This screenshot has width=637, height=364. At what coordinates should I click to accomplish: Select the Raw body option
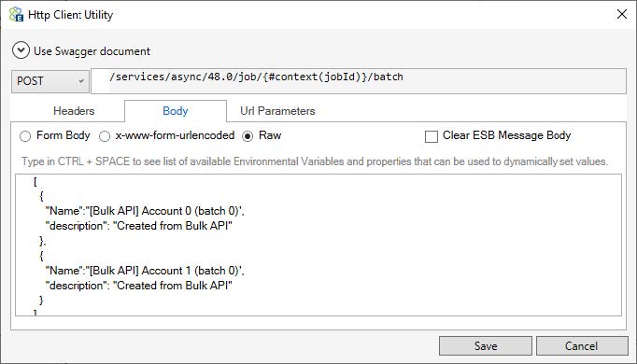coord(248,136)
